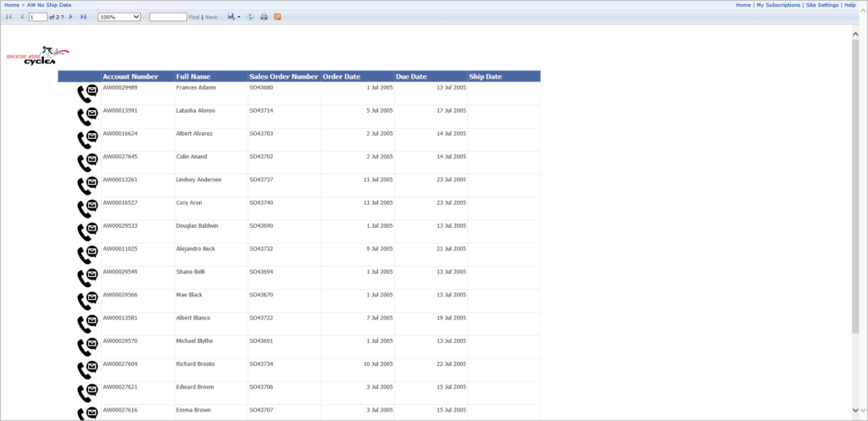This screenshot has height=421, width=868.
Task: Click contact icon for Michael Blythe
Action: 87,347
